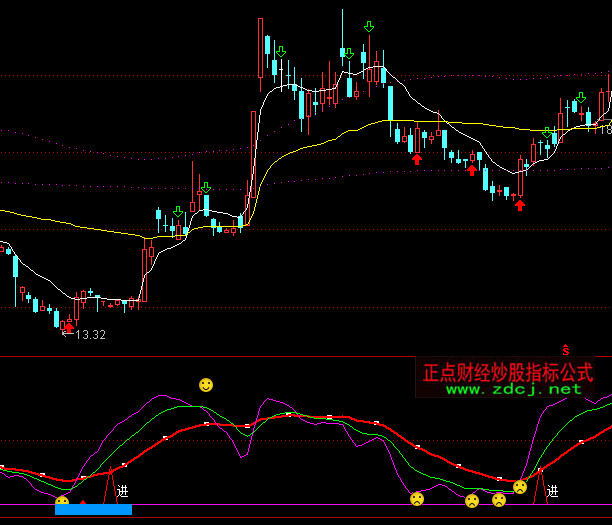Click the middle of three adjacent sad faces
612x525 pixels.
472,500
